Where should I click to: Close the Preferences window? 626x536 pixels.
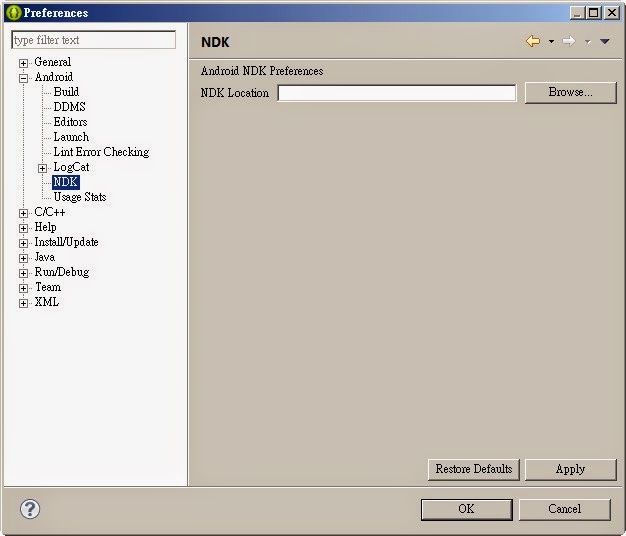tap(612, 13)
